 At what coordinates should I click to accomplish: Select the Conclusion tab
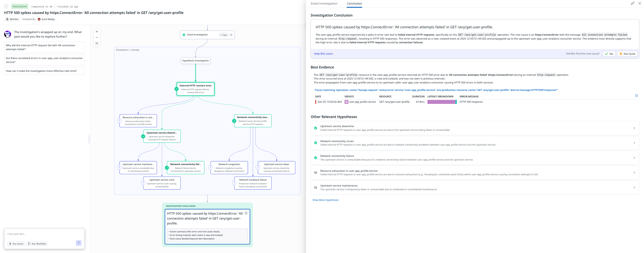(354, 4)
